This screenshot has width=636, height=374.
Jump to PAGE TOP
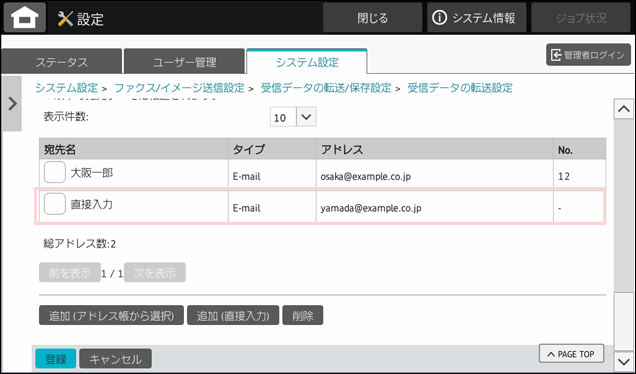(571, 354)
